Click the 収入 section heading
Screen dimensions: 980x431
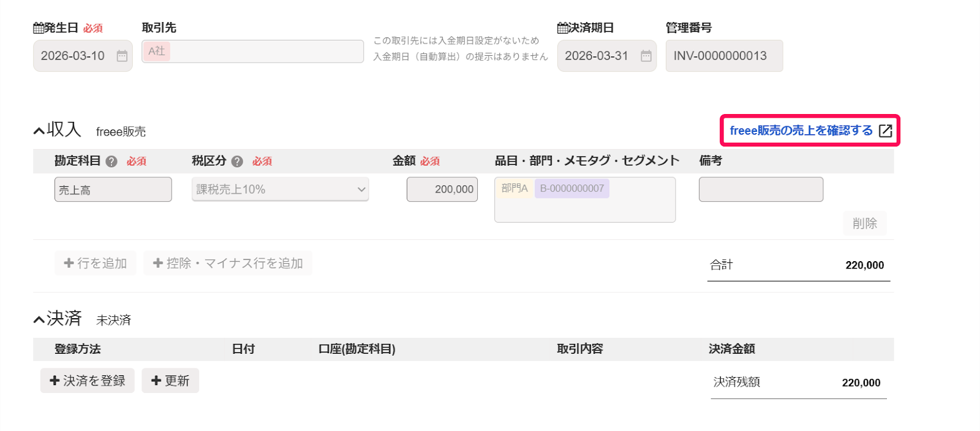pyautogui.click(x=64, y=129)
